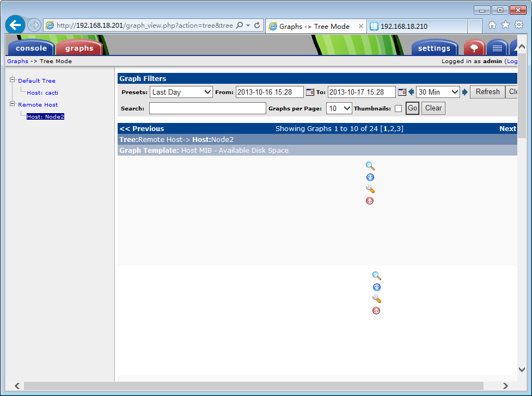This screenshot has width=532, height=396.
Task: Click the Clear button beside Go
Action: (x=433, y=108)
